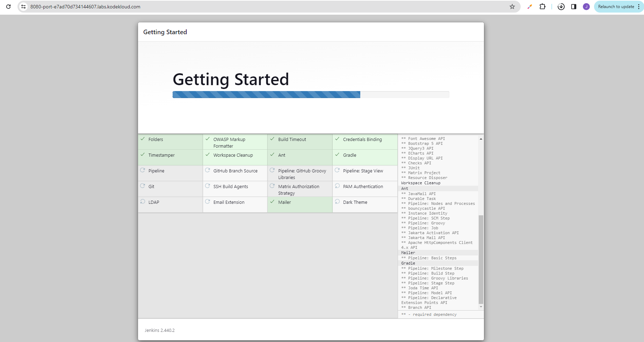
Task: Click the checkmark icon in the Gradle plugin cell
Action: coord(337,155)
